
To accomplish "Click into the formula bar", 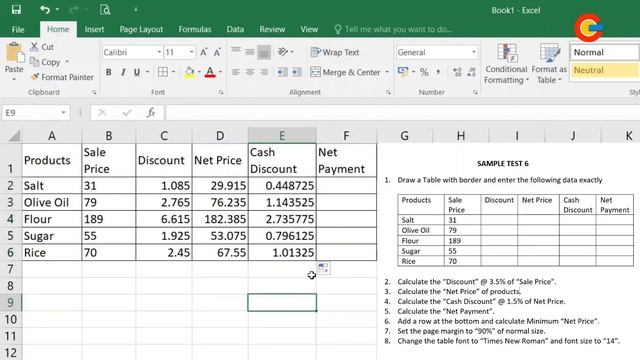I will [402, 113].
